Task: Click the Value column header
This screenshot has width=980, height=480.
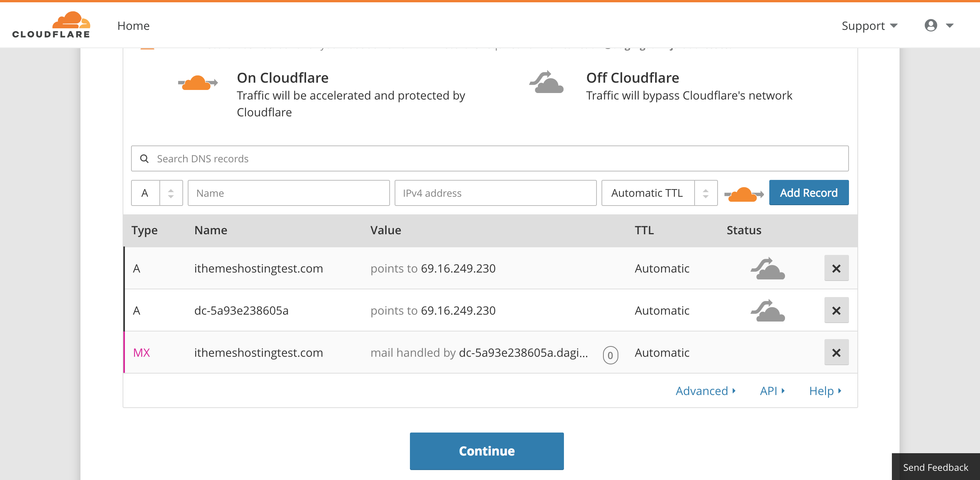Action: coord(386,230)
